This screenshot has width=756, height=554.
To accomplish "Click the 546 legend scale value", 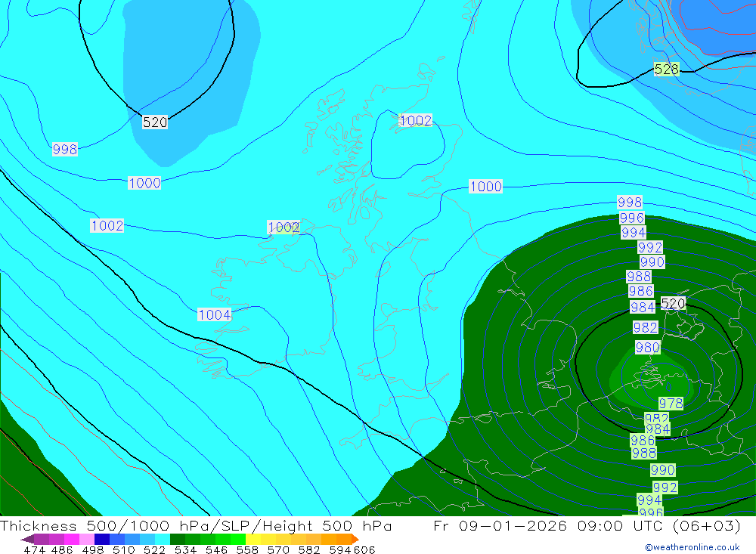I will point(216,549).
